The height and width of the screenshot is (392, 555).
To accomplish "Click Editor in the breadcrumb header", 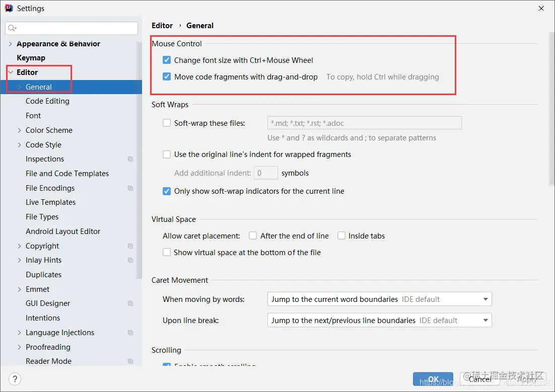I will (x=162, y=26).
